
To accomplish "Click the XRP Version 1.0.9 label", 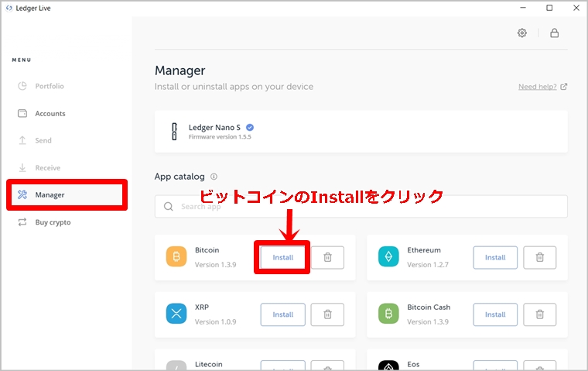I will click(x=216, y=321).
